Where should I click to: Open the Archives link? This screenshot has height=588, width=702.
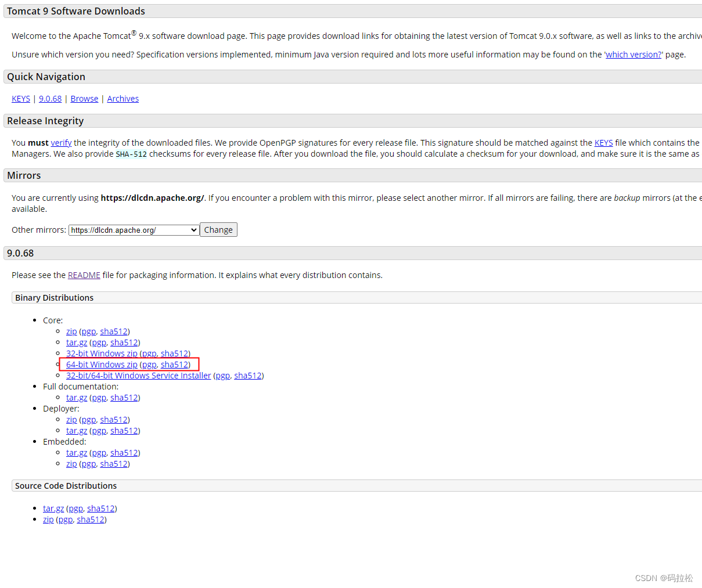[123, 99]
